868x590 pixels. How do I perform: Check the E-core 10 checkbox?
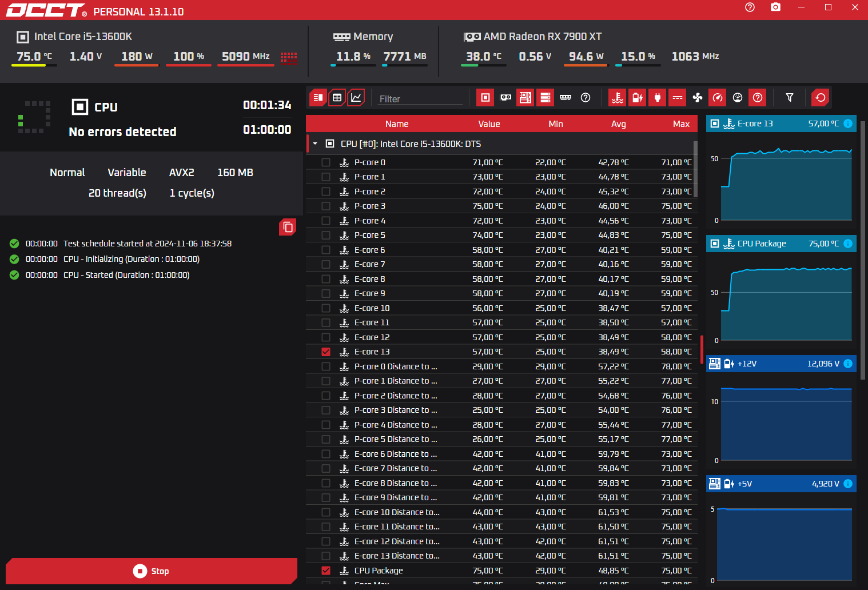(x=326, y=308)
